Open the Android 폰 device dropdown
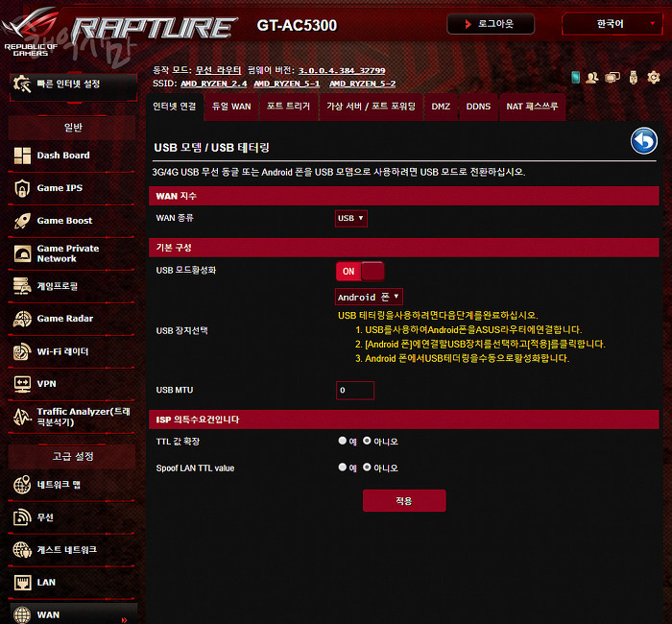 [x=369, y=297]
